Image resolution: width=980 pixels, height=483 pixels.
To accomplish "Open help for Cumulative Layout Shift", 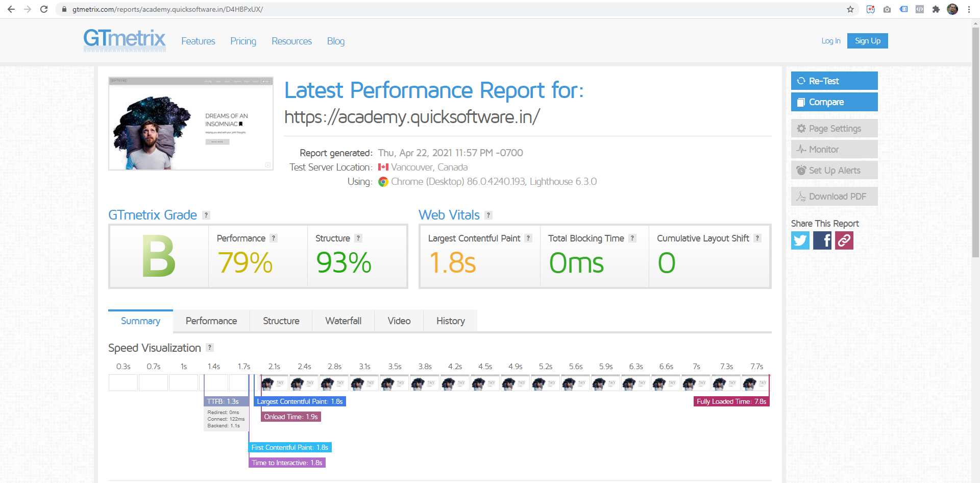I will tap(757, 238).
